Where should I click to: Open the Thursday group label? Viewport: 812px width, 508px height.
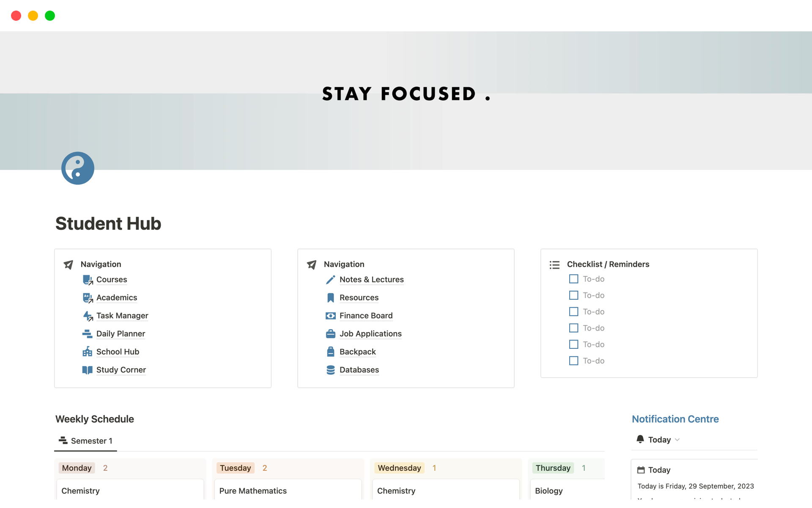pos(553,468)
